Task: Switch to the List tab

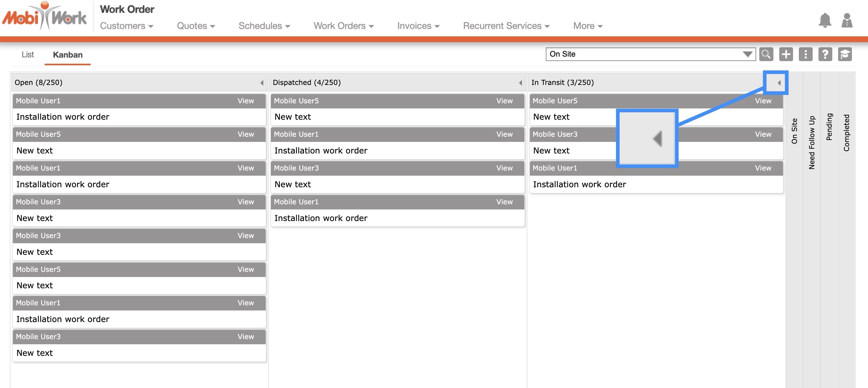Action: point(28,55)
